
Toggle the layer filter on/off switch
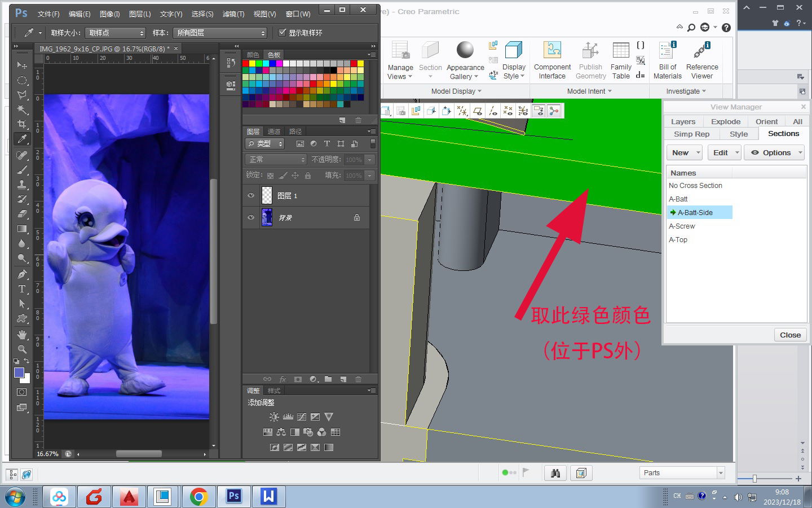pyautogui.click(x=373, y=143)
